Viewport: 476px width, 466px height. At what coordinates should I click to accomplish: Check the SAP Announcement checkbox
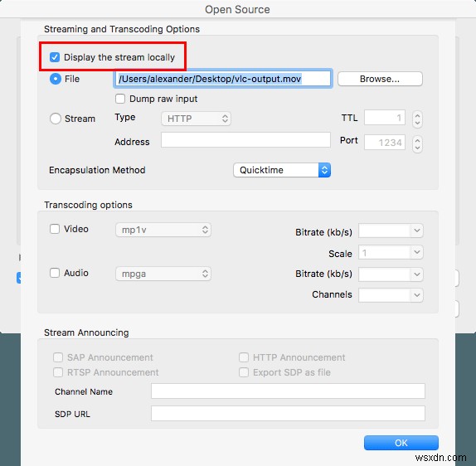[x=58, y=357]
